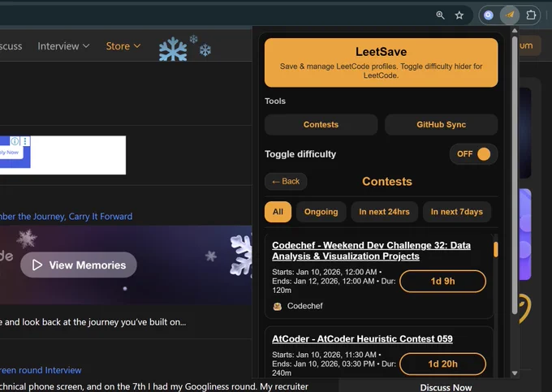
Task: Open the ad options three-dot icon
Action: (x=25, y=141)
